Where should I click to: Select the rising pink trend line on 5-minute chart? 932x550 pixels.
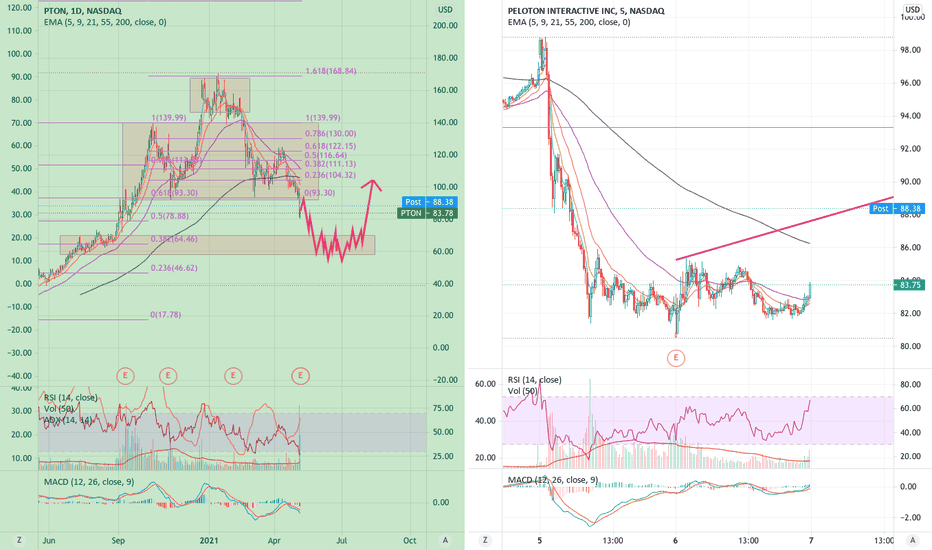tap(785, 228)
